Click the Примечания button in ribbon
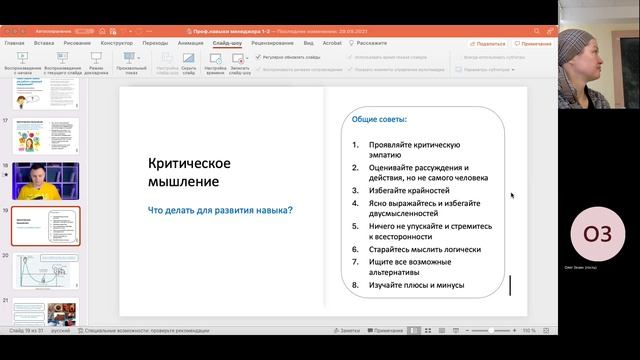The image size is (640, 360). click(533, 44)
